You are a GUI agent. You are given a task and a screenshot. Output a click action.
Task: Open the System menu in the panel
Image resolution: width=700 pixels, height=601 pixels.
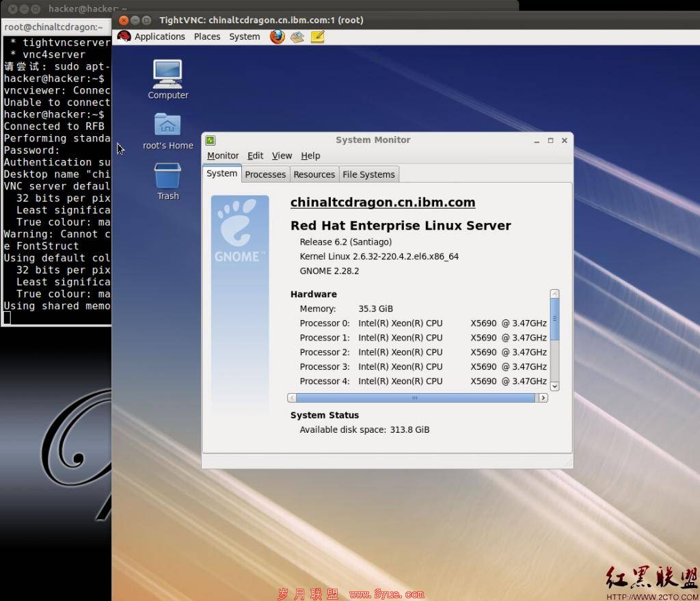pyautogui.click(x=245, y=37)
